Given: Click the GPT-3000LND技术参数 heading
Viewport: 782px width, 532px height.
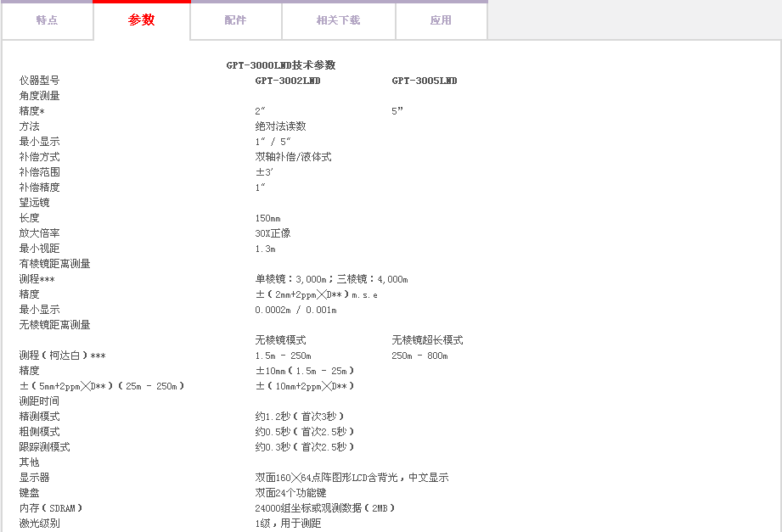Looking at the screenshot, I should [x=280, y=65].
